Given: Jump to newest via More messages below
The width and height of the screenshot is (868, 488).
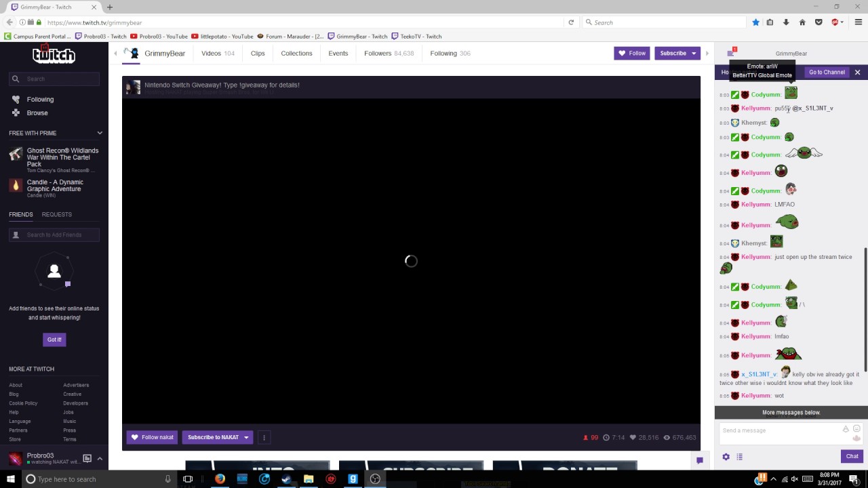Looking at the screenshot, I should coord(791,412).
